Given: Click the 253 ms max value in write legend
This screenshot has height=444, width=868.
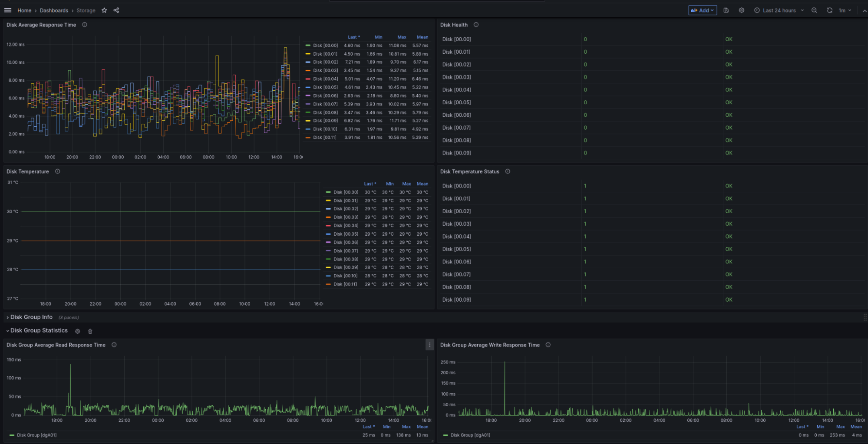Looking at the screenshot, I should click(837, 435).
